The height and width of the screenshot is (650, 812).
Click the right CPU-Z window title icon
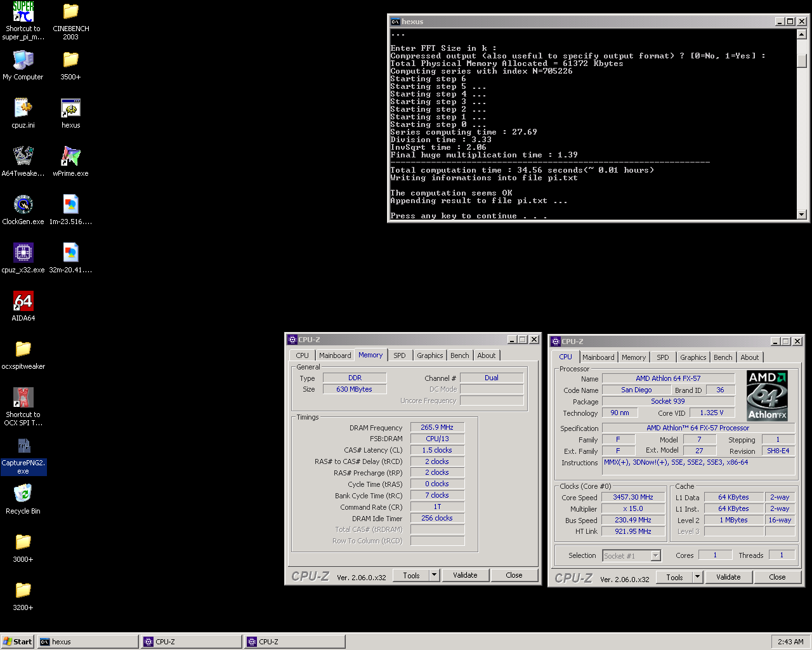click(x=556, y=342)
